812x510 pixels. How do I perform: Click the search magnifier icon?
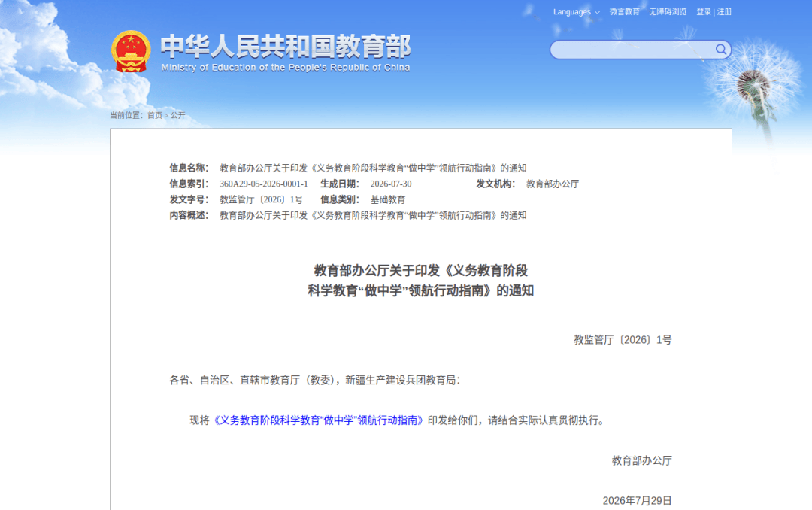pyautogui.click(x=720, y=49)
